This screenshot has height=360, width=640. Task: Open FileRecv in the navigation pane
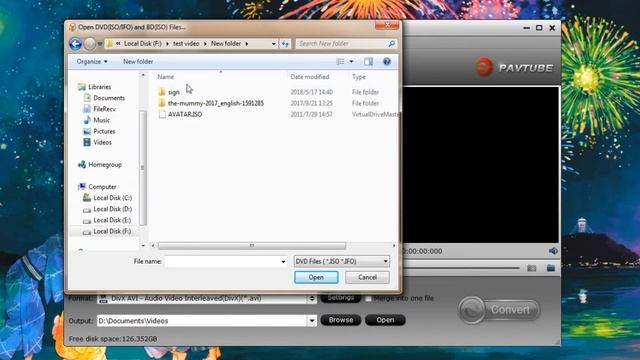pos(104,109)
